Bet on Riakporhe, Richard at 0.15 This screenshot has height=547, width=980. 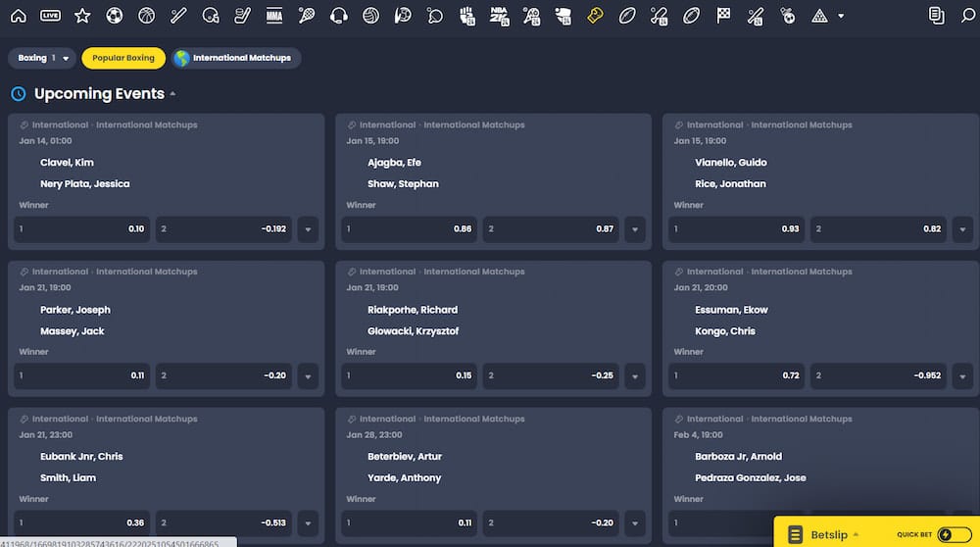coord(409,376)
